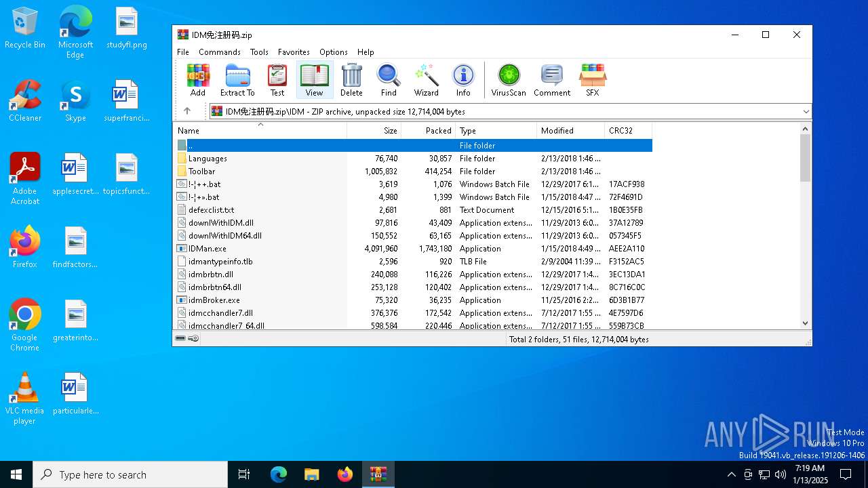Click the View toolbar icon
Screen dimensions: 868x488
click(x=315, y=80)
